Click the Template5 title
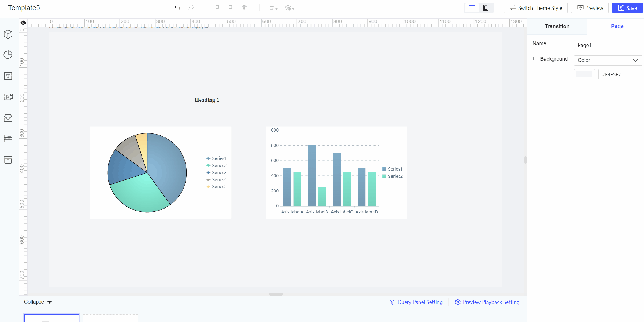The width and height of the screenshot is (644, 322). click(24, 8)
